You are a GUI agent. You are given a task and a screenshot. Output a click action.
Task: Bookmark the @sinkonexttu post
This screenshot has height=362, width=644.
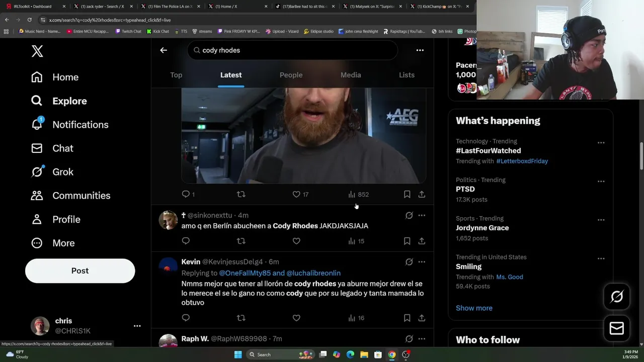407,241
